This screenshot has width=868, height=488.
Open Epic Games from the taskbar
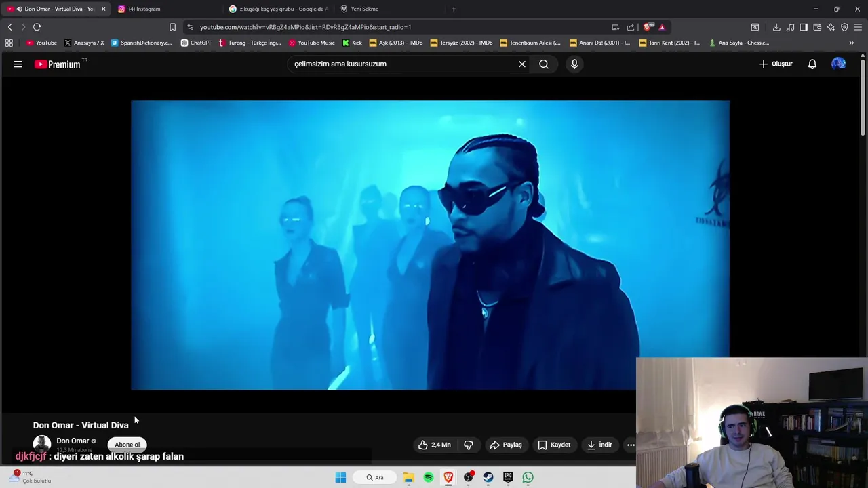508,477
